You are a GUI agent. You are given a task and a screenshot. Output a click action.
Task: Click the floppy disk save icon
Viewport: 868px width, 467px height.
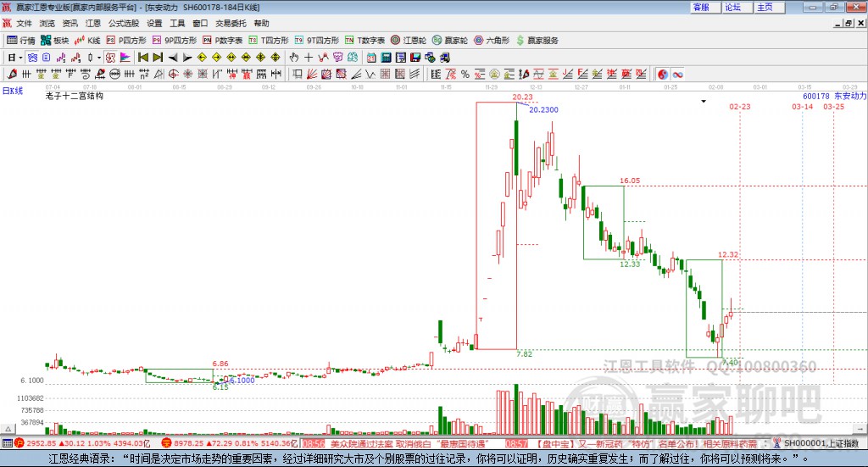click(415, 58)
